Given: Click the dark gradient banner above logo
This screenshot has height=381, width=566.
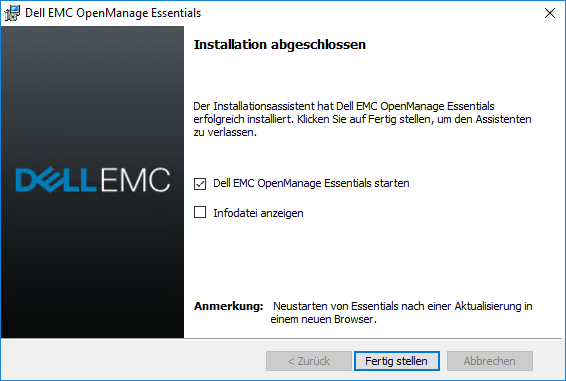Looking at the screenshot, I should click(92, 96).
